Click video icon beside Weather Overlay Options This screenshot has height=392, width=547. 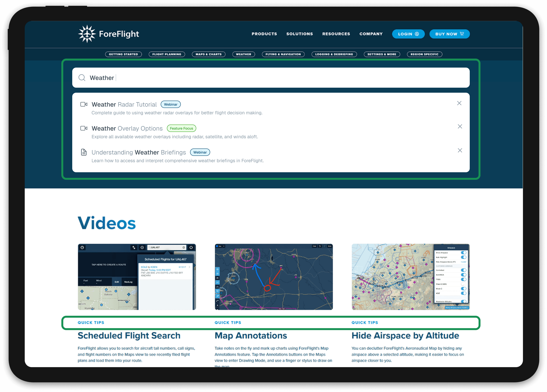pos(84,128)
